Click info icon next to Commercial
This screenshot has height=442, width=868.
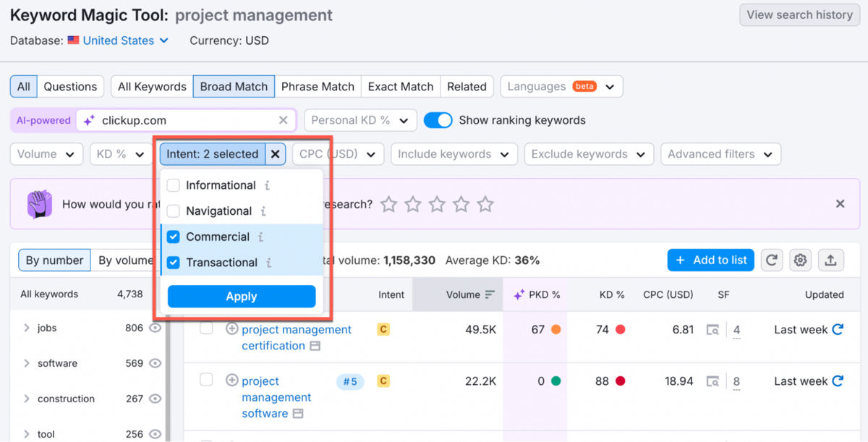[261, 237]
